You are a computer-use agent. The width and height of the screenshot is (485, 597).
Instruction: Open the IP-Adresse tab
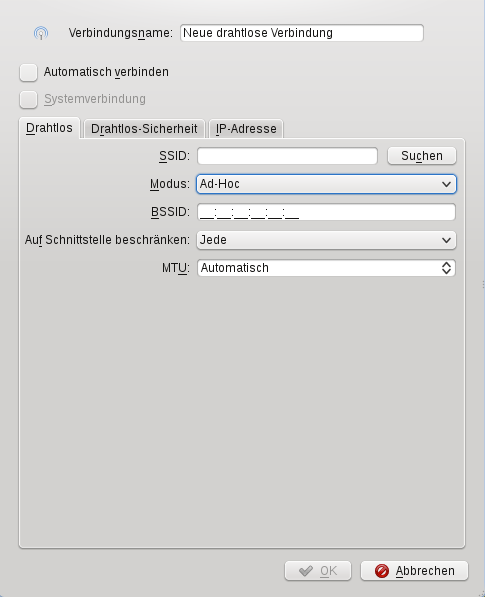246,129
